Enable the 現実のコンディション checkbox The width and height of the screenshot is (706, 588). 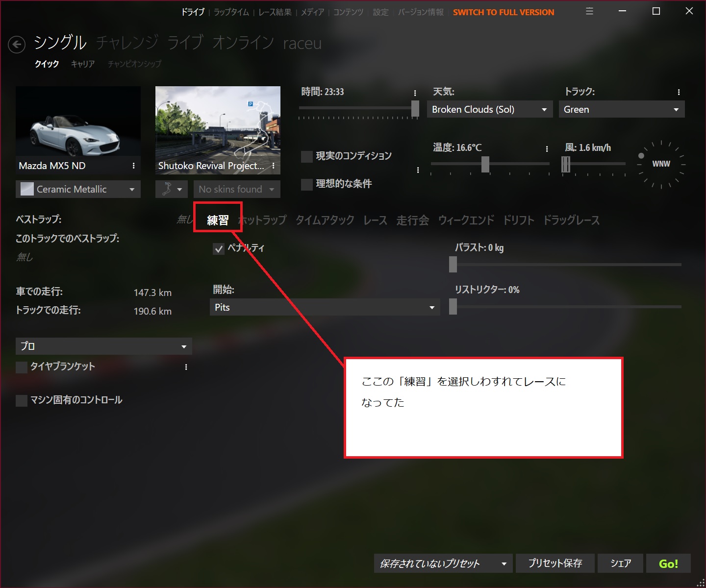307,156
